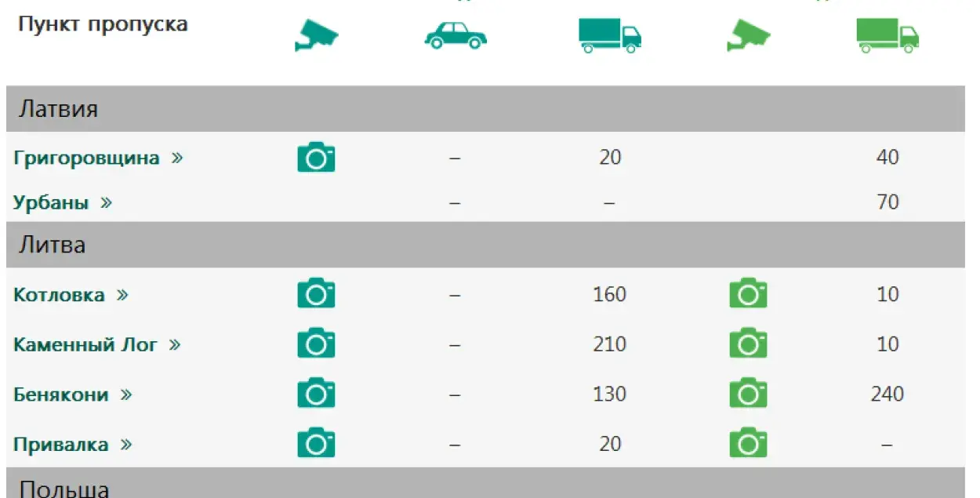980x498 pixels.
Task: Click the green surveillance camera header icon
Action: tap(748, 35)
